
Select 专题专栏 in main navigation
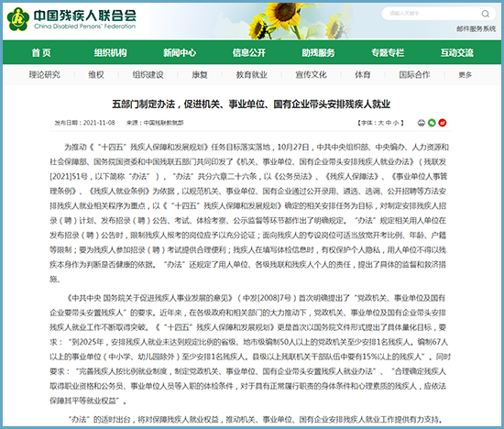388,53
